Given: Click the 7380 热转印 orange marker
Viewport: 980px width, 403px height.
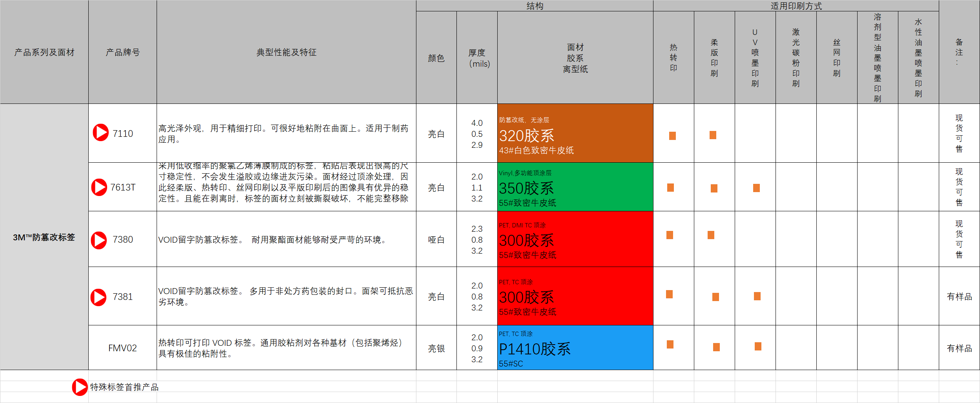Looking at the screenshot, I should click(670, 235).
